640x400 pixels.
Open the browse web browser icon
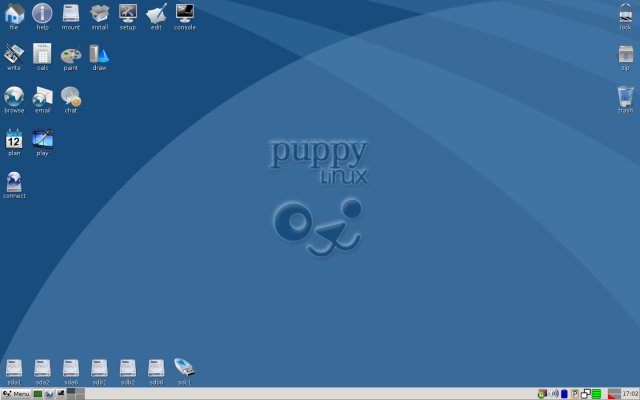click(x=14, y=100)
